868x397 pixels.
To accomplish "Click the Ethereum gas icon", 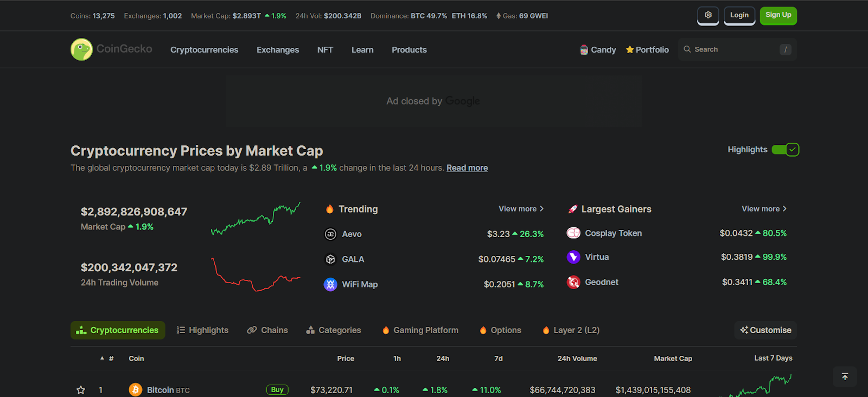I will pos(499,16).
